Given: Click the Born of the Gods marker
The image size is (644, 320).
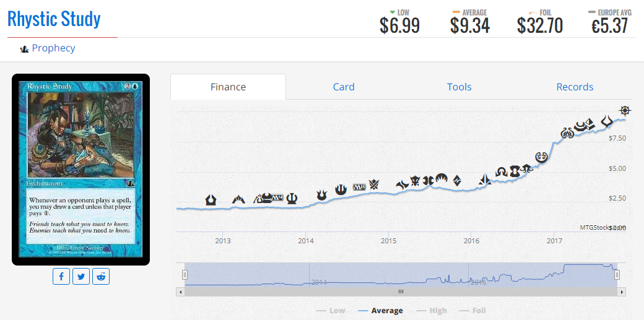Looking at the screenshot, I should 321,195.
